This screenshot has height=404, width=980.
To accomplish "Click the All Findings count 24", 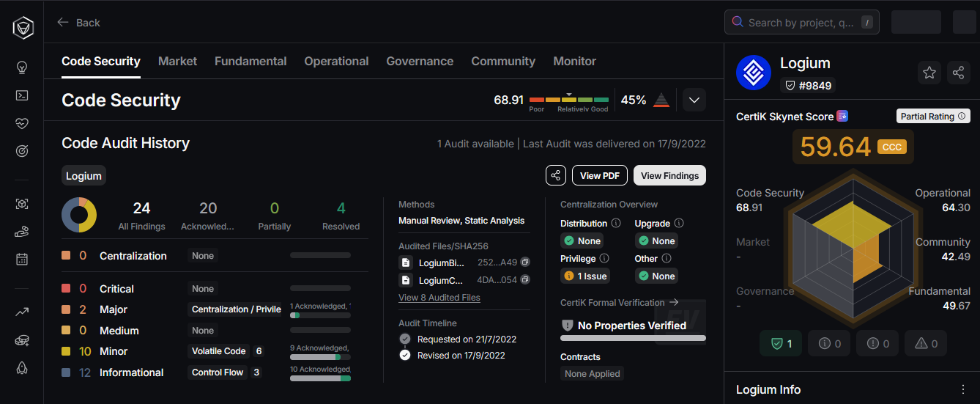I will [142, 208].
